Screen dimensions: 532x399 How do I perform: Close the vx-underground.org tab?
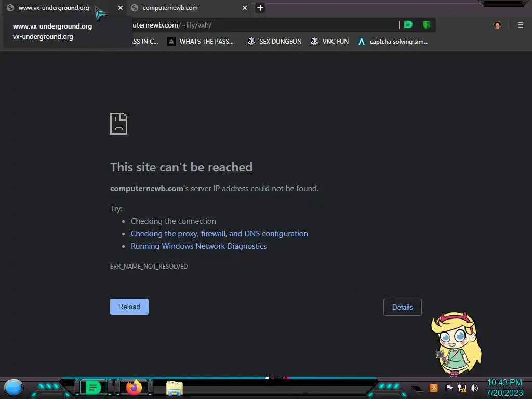[121, 8]
